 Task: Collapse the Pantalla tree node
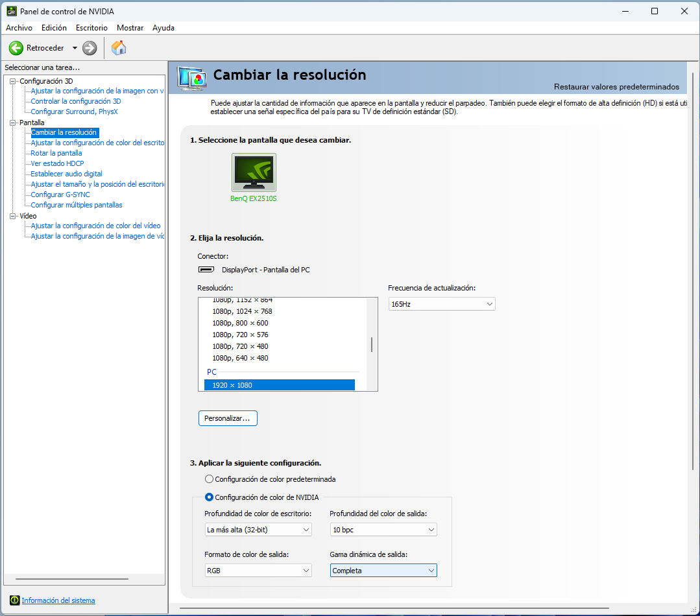pyautogui.click(x=12, y=123)
